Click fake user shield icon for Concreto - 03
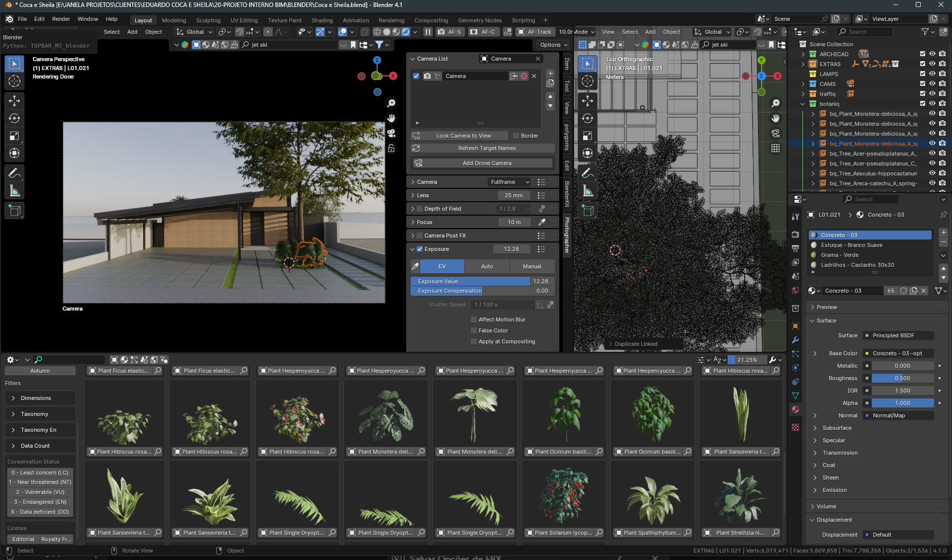Screen dimensions: 952x560 pos(904,291)
